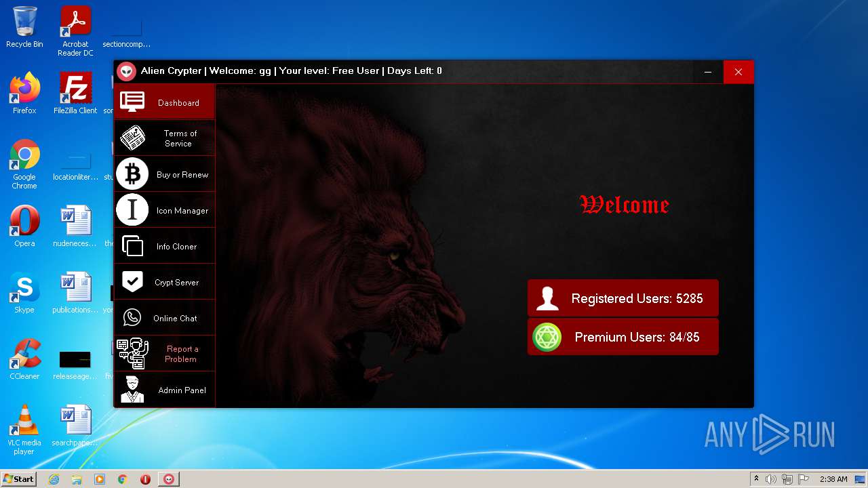Select the CCleaner desktop shortcut
This screenshot has width=868, height=488.
pos(24,359)
